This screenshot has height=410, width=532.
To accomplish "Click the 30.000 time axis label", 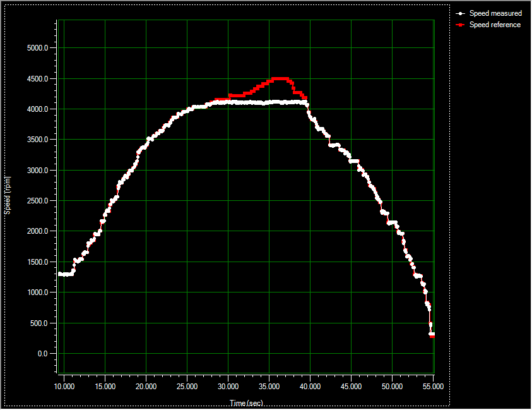I will coord(228,387).
